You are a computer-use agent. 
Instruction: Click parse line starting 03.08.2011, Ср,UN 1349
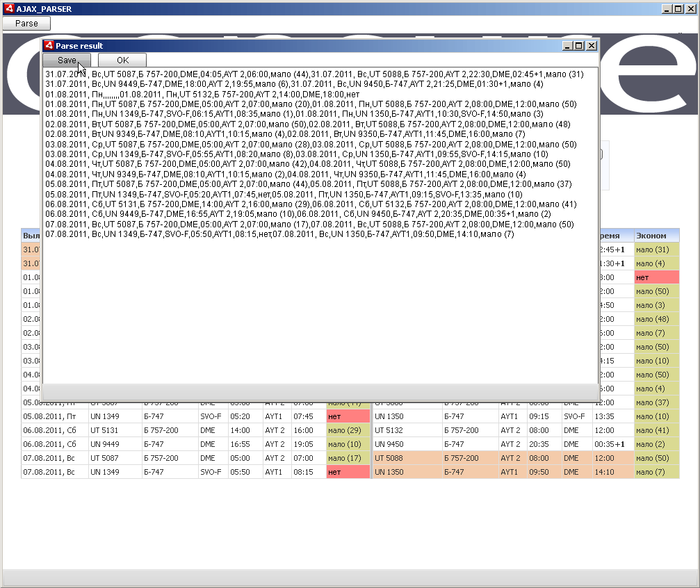[x=296, y=154]
